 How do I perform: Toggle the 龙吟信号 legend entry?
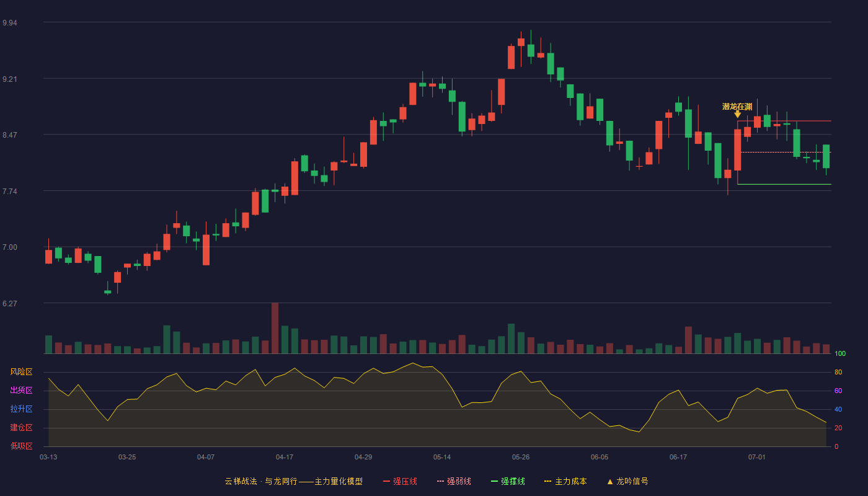click(627, 481)
